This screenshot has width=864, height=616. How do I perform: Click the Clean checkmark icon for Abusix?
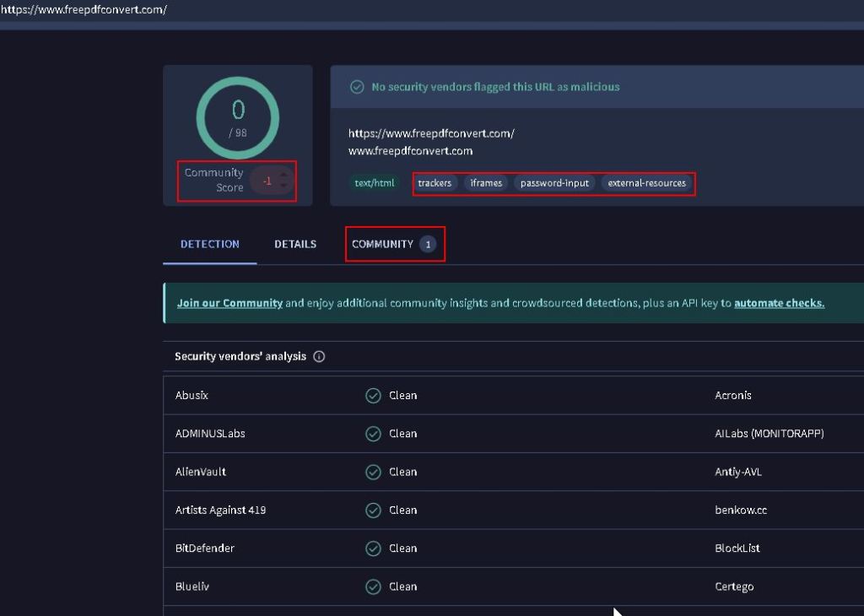tap(373, 396)
